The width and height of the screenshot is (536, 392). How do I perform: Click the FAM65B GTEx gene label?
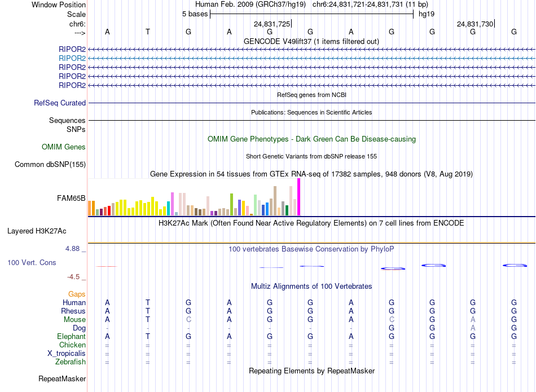(71, 198)
